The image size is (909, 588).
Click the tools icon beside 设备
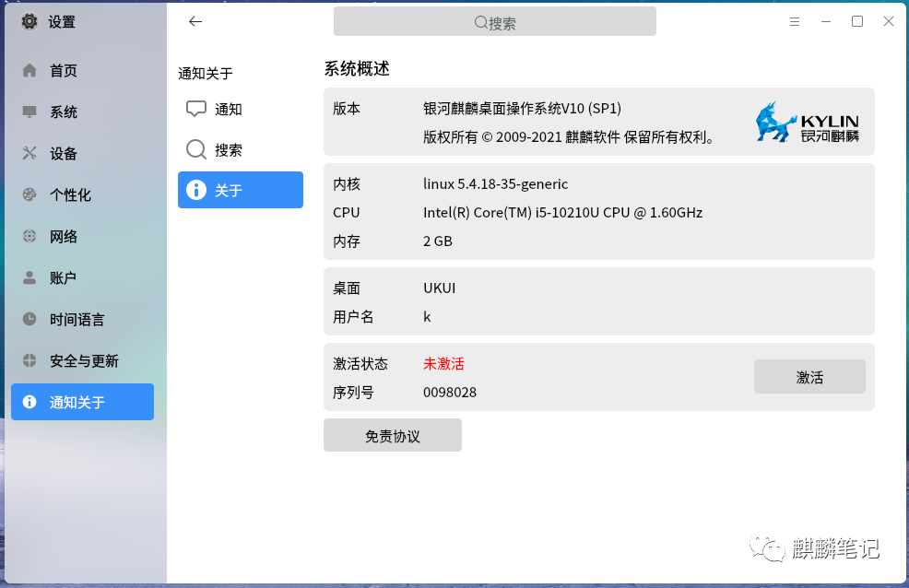tap(30, 153)
